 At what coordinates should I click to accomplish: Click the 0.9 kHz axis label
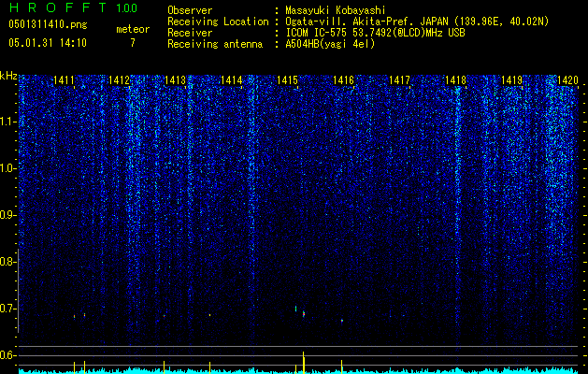pos(7,215)
